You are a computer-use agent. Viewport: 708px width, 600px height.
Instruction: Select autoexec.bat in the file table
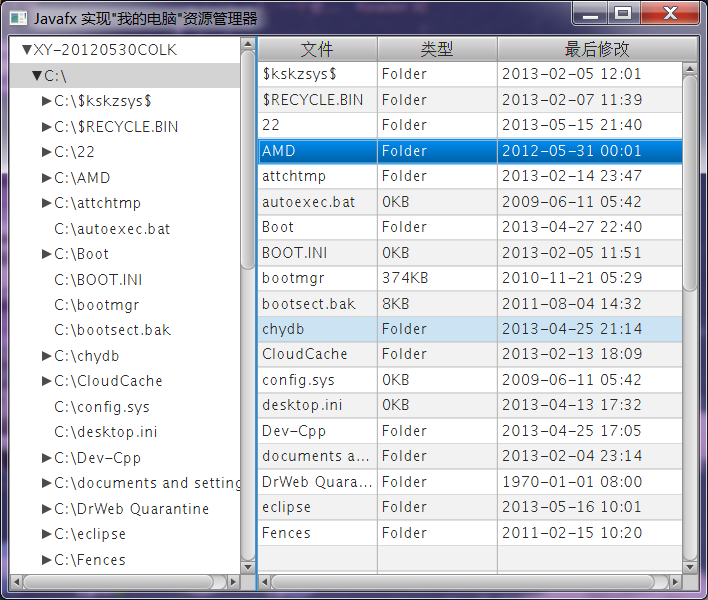tap(470, 202)
